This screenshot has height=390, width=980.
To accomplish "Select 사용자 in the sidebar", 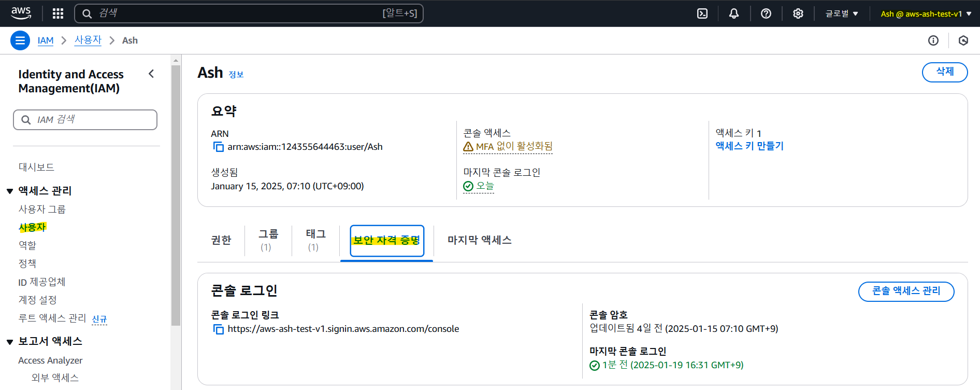I will [x=32, y=227].
